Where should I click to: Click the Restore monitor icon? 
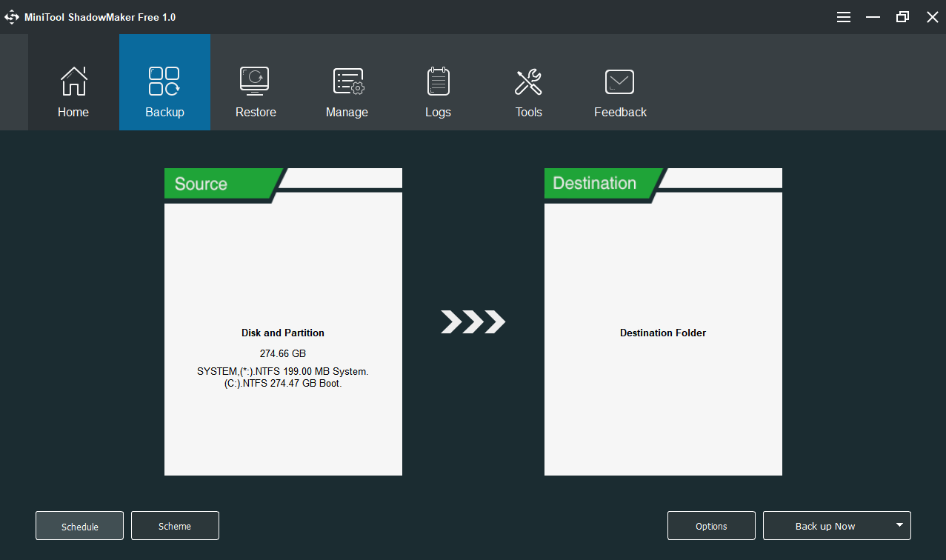tap(255, 81)
